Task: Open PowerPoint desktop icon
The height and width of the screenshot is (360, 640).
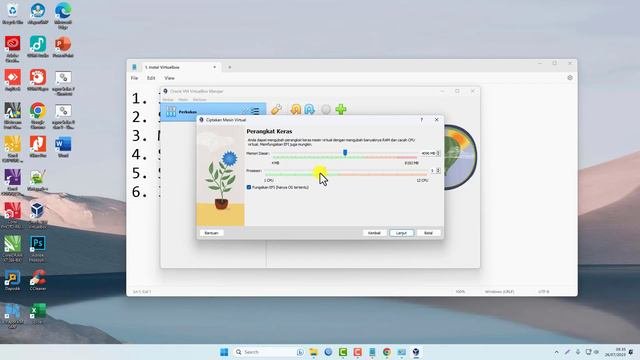Action: (x=63, y=47)
